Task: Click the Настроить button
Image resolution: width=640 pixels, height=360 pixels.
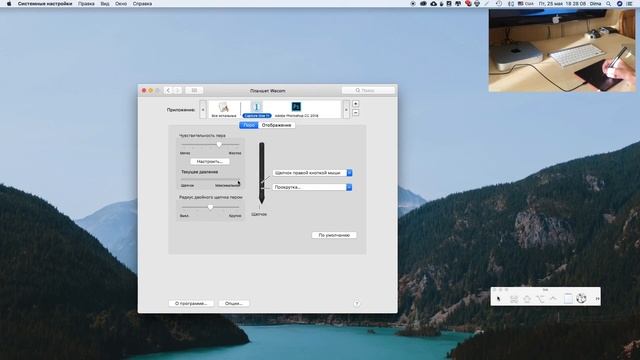Action: [x=210, y=162]
